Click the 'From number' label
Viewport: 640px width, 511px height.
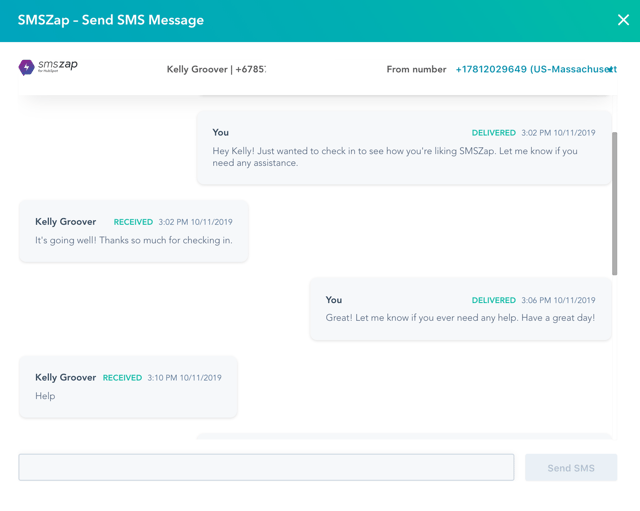tap(416, 69)
